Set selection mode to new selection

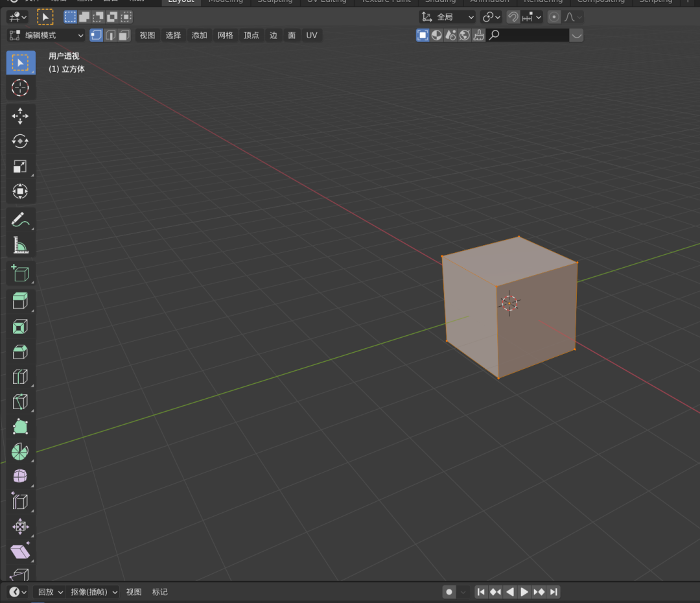click(70, 17)
